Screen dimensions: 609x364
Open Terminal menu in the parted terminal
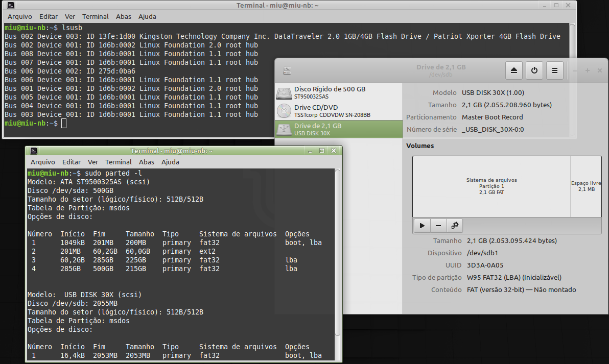point(119,162)
